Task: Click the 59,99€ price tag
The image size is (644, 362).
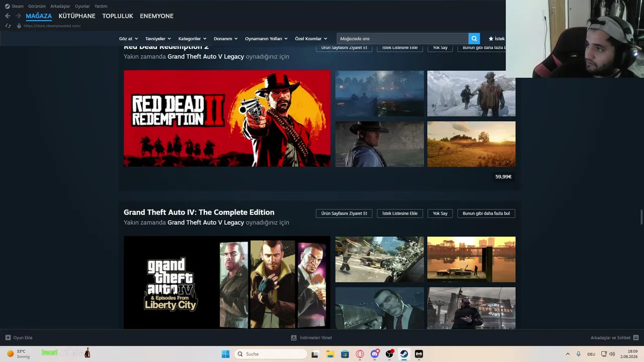Action: [x=503, y=176]
